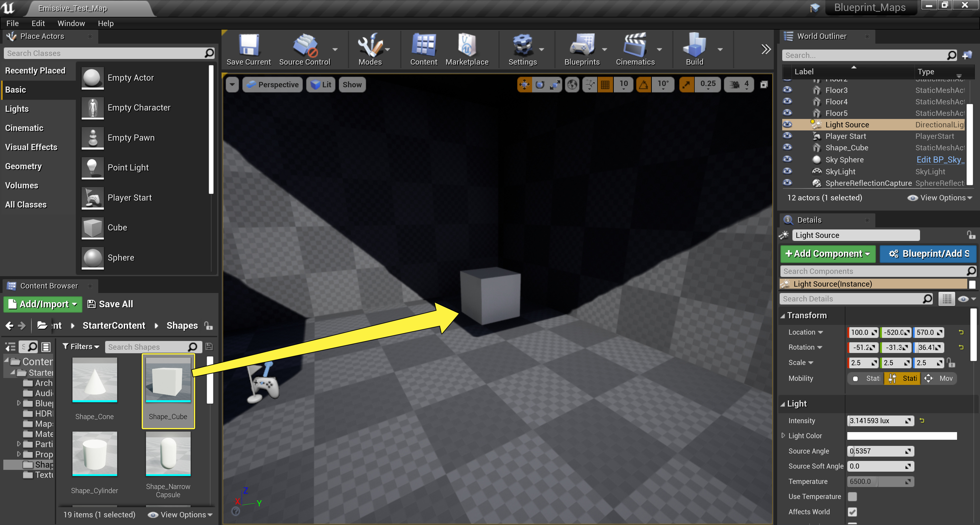
Task: Open Edit BP_Sky link for Sky Sphere
Action: point(939,160)
